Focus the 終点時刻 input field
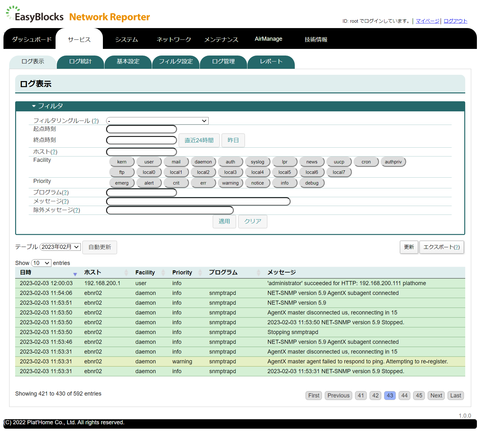This screenshot has width=481, height=448. pyautogui.click(x=141, y=140)
